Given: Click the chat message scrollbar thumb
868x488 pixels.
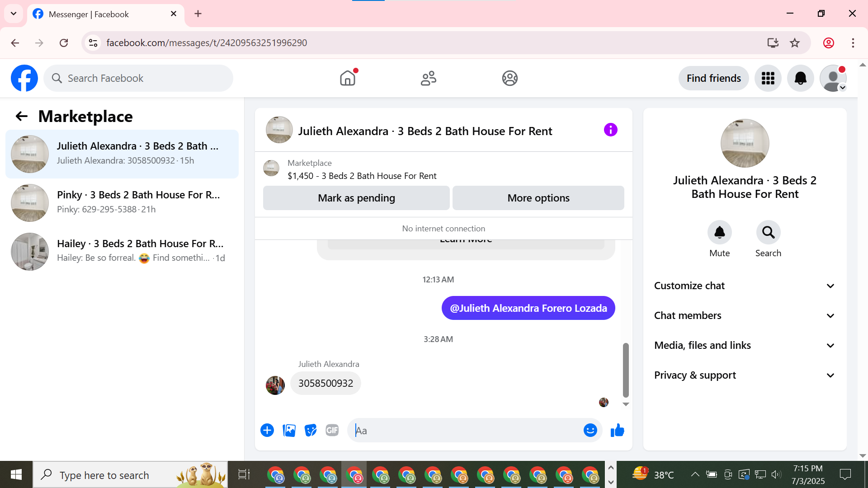Looking at the screenshot, I should point(626,370).
